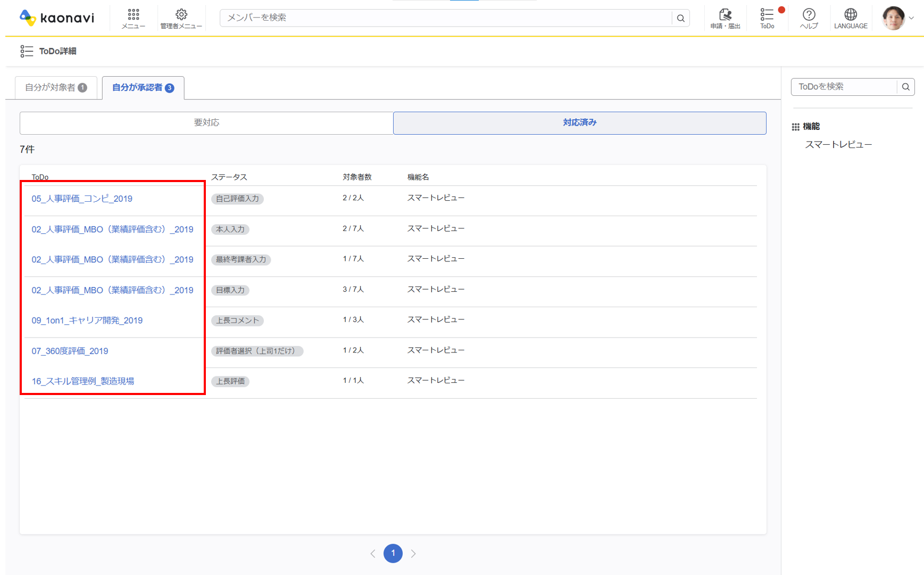Switch to the 要対応 list

[x=206, y=122]
